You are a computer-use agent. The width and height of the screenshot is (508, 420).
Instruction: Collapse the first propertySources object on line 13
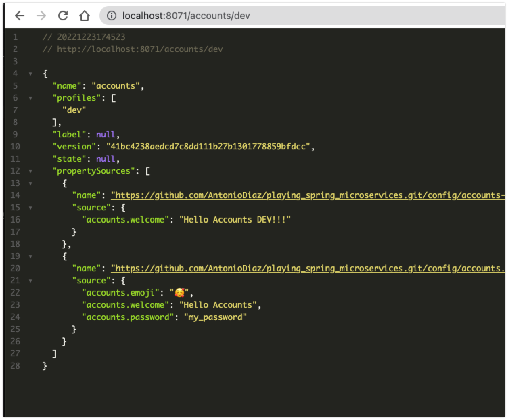pyautogui.click(x=30, y=183)
